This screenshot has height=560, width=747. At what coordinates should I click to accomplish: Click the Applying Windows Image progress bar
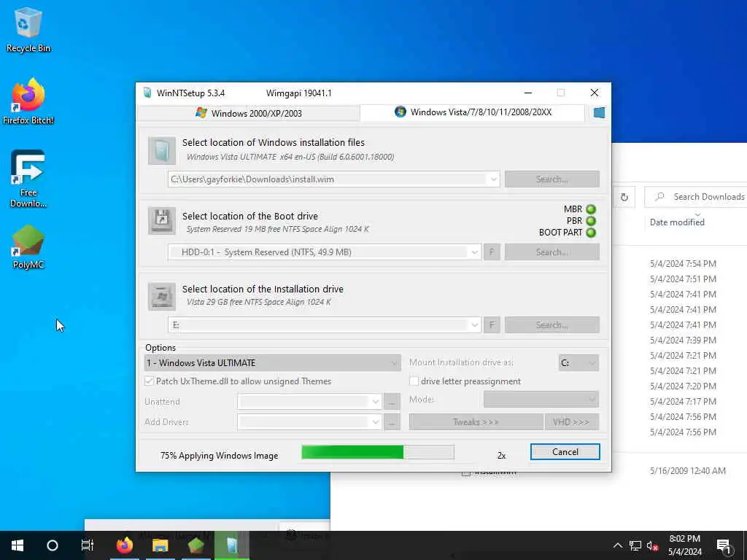point(378,452)
